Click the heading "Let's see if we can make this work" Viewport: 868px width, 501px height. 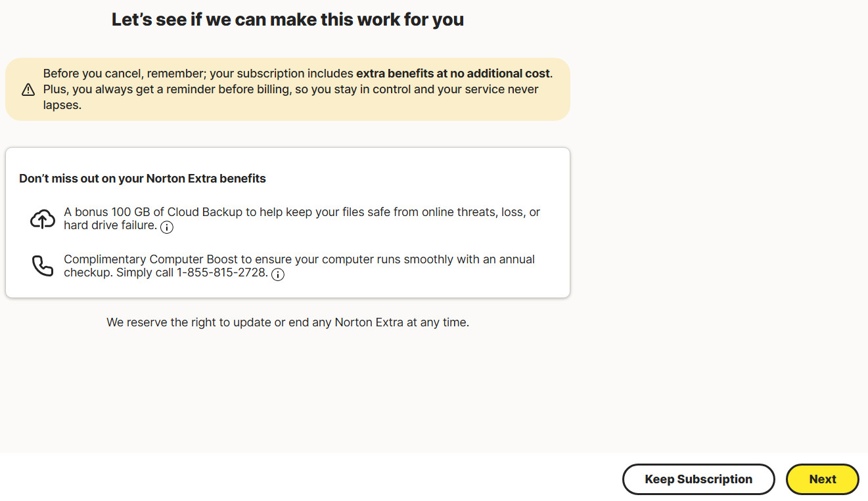tap(287, 20)
